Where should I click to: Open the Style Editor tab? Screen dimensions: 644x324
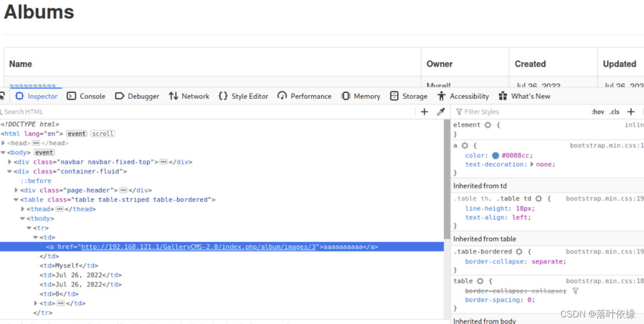(243, 96)
